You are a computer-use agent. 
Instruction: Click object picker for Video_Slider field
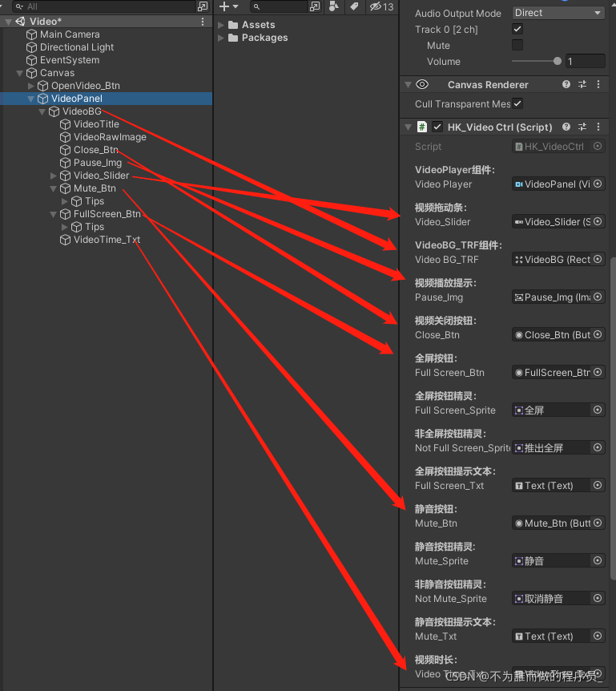598,221
